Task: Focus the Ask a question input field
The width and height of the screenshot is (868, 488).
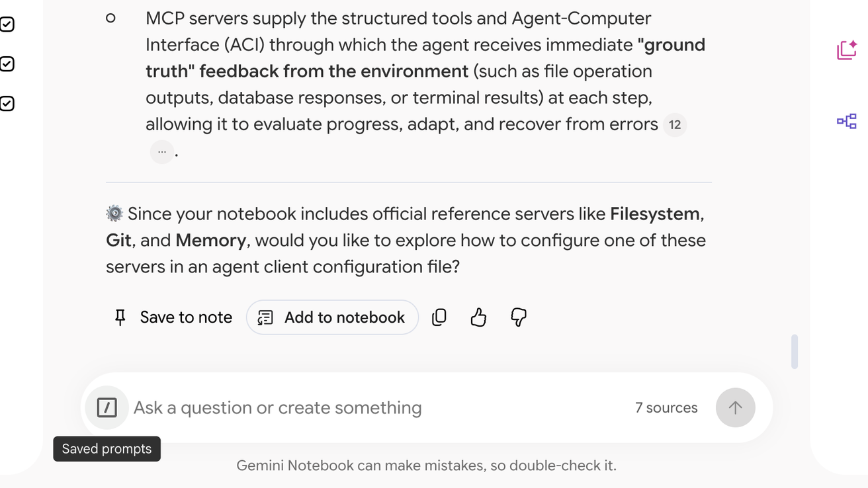Action: click(x=377, y=408)
